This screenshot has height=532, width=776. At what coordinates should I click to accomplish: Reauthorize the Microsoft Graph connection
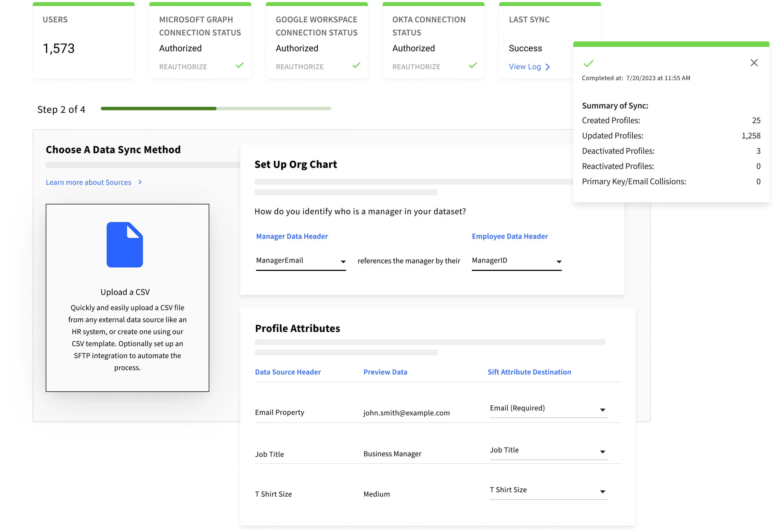183,67
